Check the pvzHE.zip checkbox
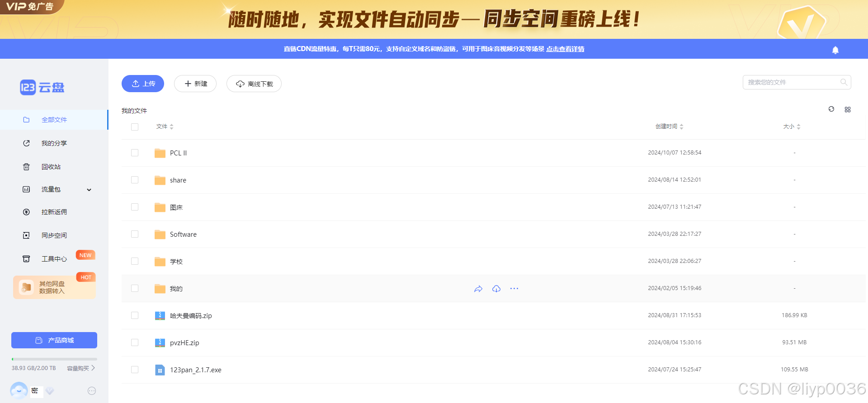Viewport: 868px width, 403px height. pyautogui.click(x=135, y=342)
